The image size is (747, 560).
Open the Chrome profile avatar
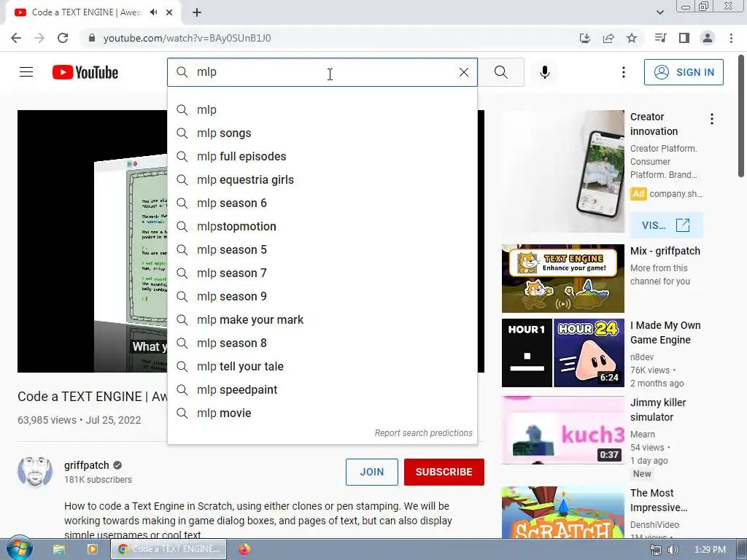(708, 38)
